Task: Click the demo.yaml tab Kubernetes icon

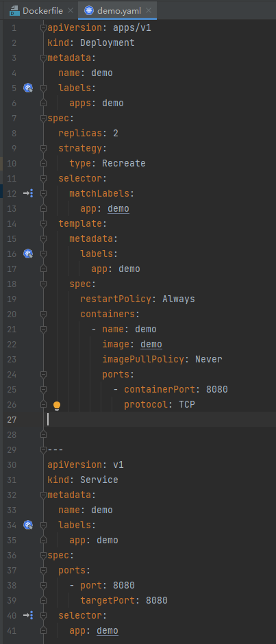Action: [89, 11]
